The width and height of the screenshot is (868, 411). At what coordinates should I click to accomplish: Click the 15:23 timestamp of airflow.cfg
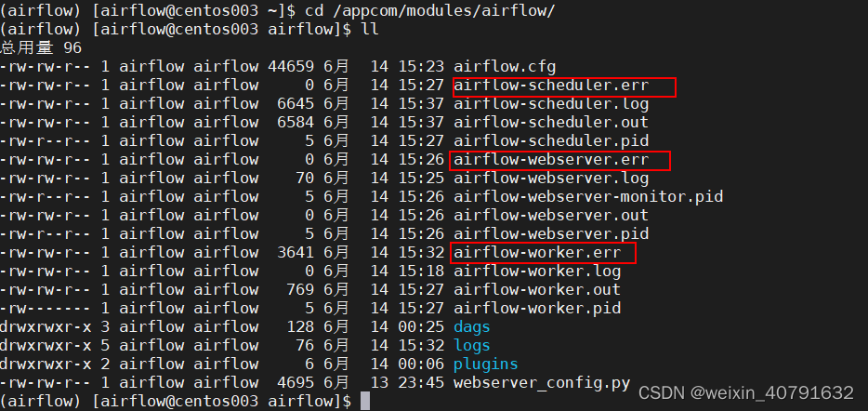click(421, 67)
